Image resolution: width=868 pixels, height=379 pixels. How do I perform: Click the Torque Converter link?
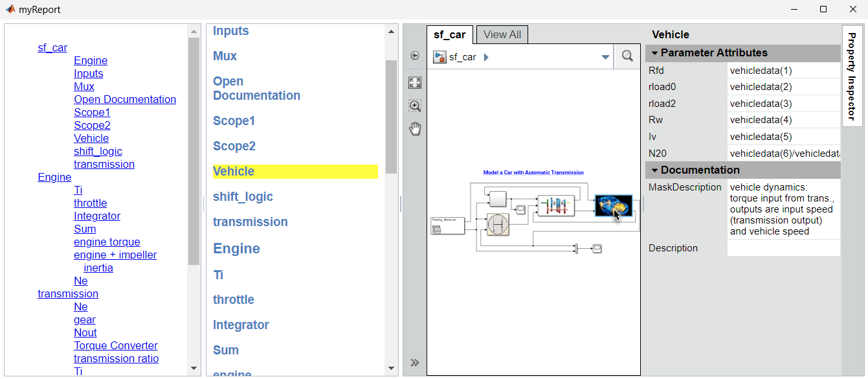(x=116, y=345)
